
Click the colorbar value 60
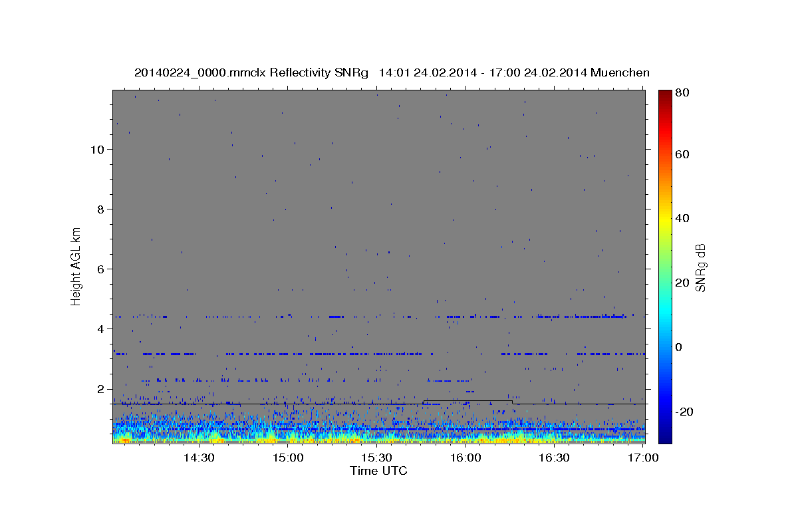tap(682, 154)
